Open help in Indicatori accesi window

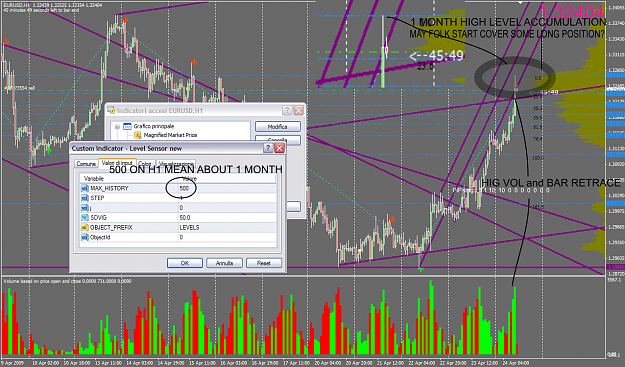tap(287, 110)
